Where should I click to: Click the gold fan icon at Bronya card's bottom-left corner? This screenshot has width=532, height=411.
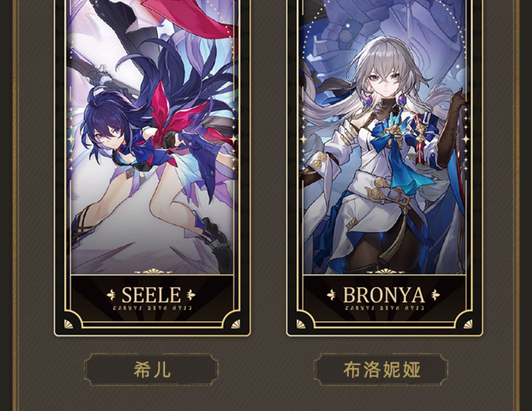(x=301, y=324)
